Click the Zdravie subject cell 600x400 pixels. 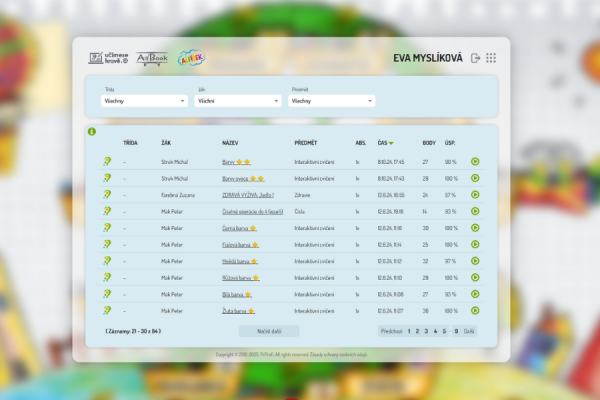tap(302, 195)
